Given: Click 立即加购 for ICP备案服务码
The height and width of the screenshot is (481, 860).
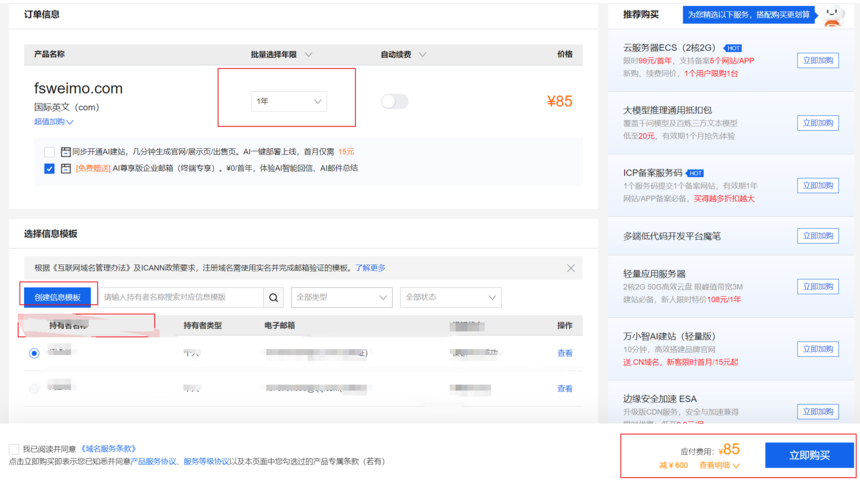Looking at the screenshot, I should 818,185.
